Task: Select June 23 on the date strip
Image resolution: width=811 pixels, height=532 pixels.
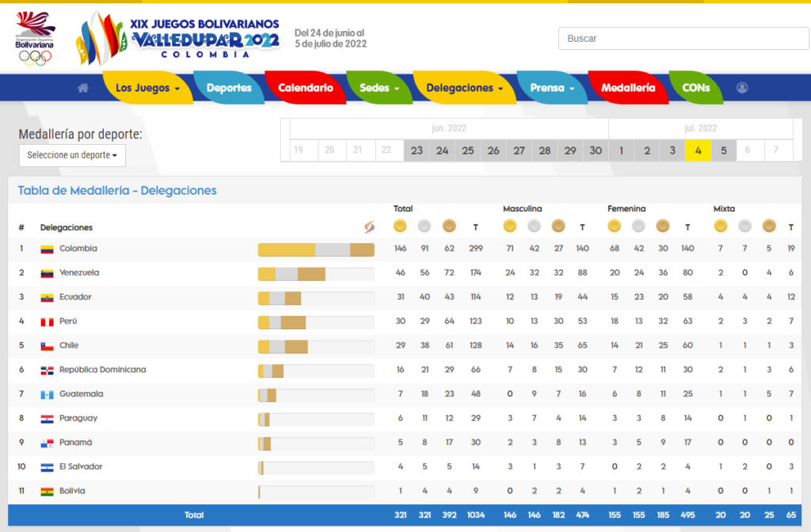Action: coord(417,150)
